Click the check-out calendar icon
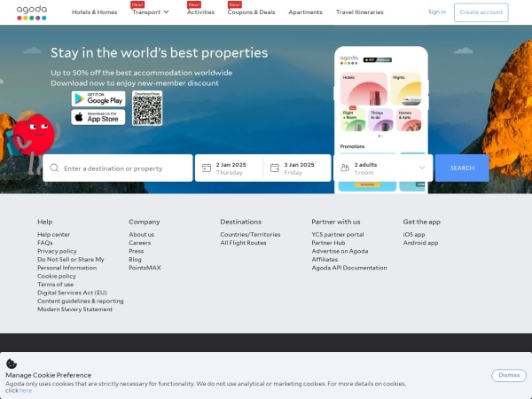The image size is (532, 399). pos(275,168)
